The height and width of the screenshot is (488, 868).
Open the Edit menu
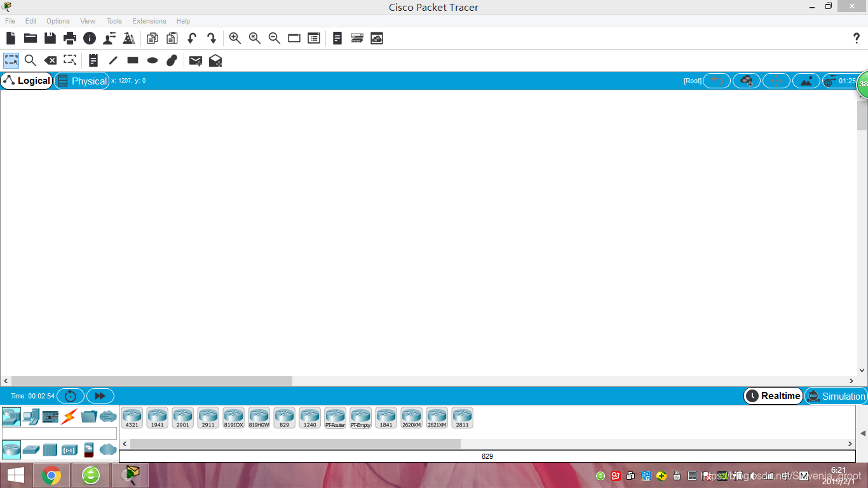point(31,21)
